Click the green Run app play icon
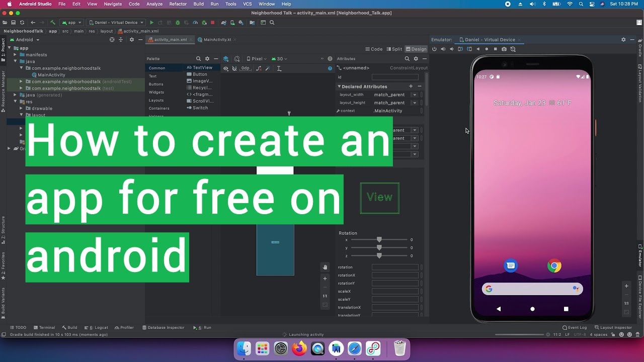Screen dimensions: 644x362 151,23
